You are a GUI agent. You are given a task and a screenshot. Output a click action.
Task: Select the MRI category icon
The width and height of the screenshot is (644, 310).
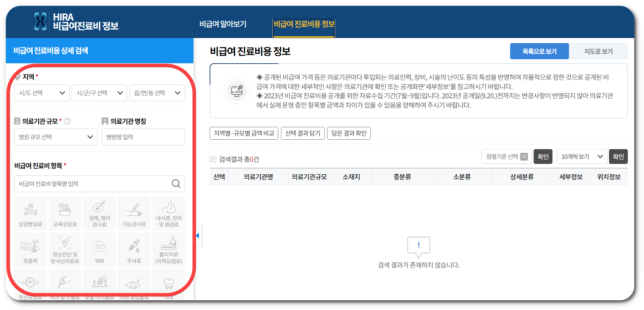click(x=99, y=250)
